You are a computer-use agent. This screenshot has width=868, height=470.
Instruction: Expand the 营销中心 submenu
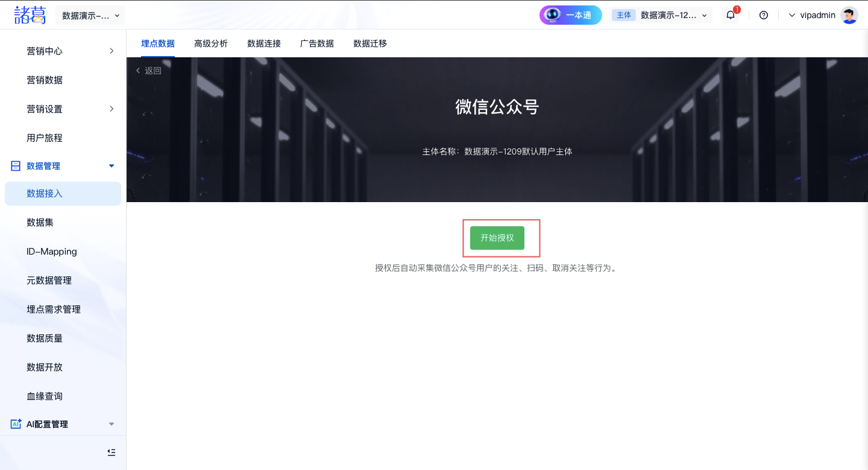(112, 51)
